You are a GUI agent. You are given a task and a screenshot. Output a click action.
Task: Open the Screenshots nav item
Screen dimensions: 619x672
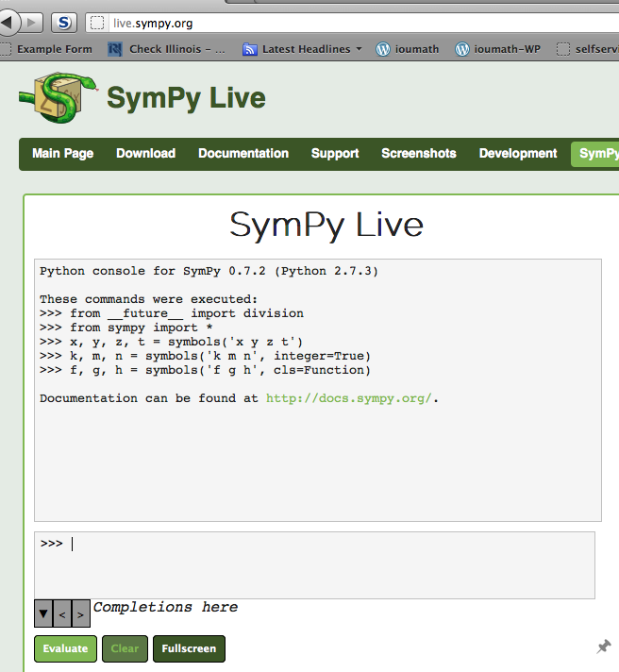pos(418,154)
